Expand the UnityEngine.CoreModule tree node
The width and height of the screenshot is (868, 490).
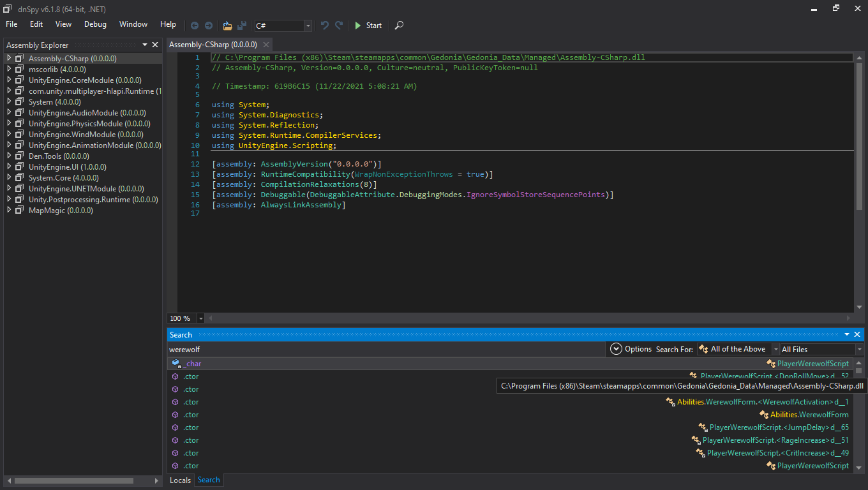pyautogui.click(x=10, y=80)
